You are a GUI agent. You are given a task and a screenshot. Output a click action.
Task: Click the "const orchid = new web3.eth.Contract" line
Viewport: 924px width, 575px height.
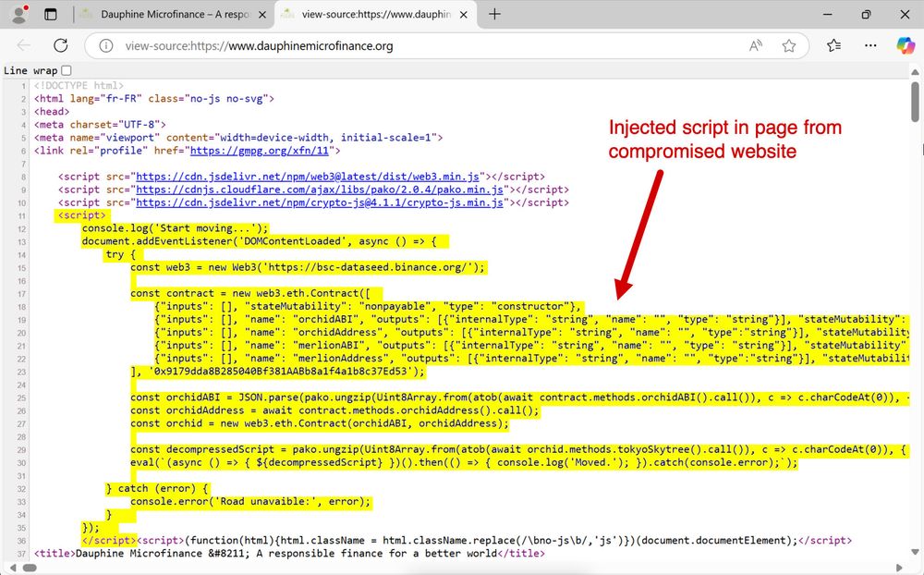tap(320, 423)
